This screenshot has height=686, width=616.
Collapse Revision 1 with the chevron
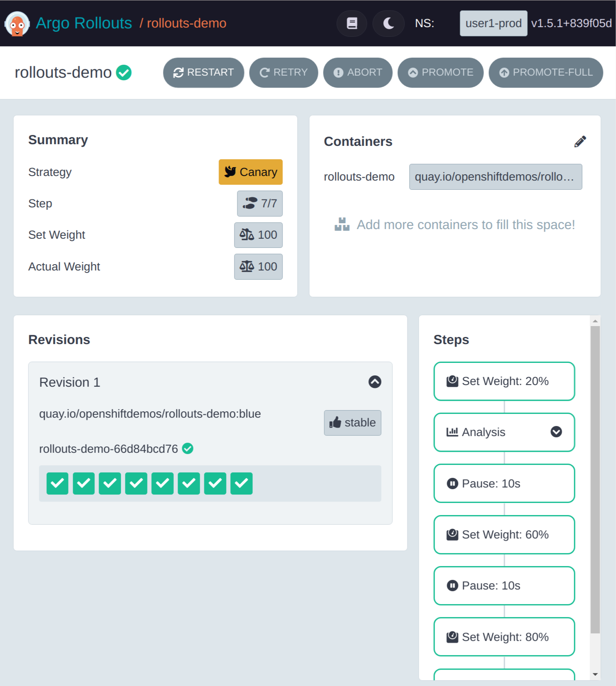pos(375,382)
